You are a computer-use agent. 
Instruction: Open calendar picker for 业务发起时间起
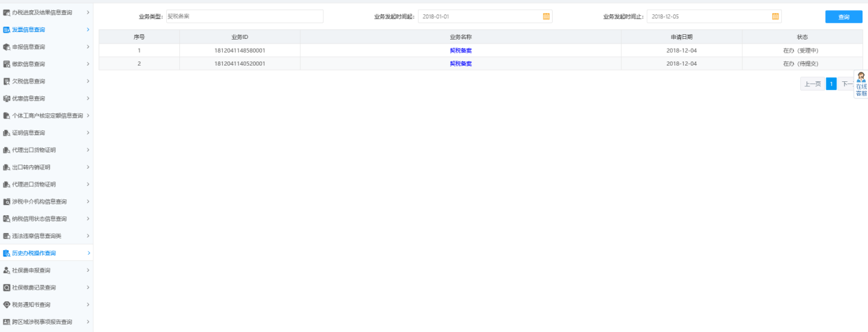[546, 16]
